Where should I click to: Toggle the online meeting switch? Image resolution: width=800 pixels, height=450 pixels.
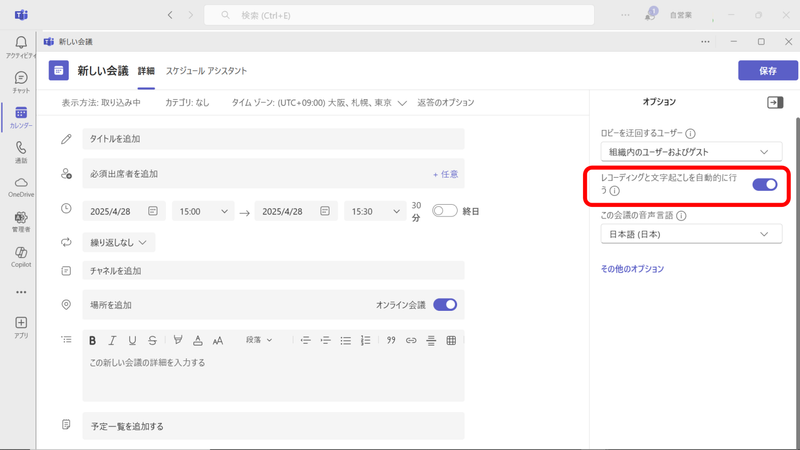(x=445, y=305)
